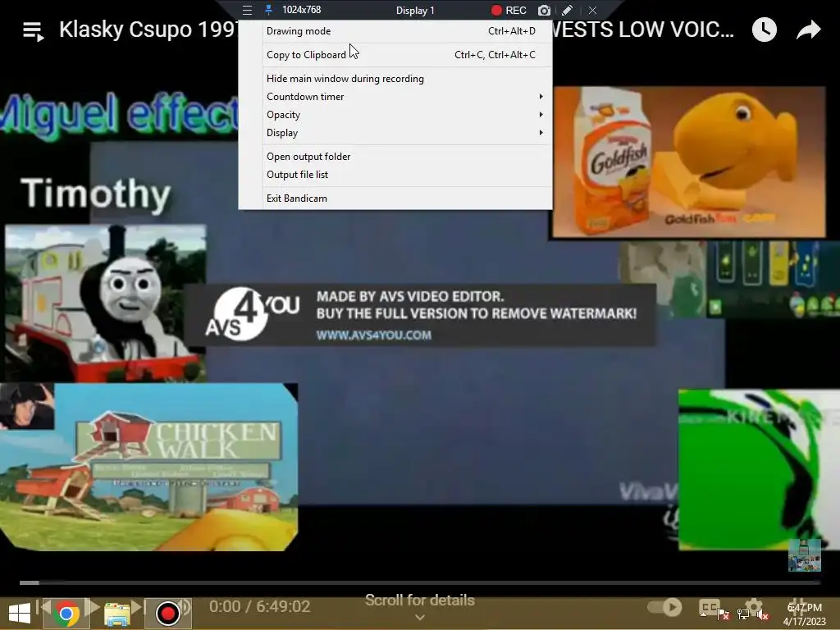Click the muted speaker tray icon
The image size is (840, 630).
point(763,614)
